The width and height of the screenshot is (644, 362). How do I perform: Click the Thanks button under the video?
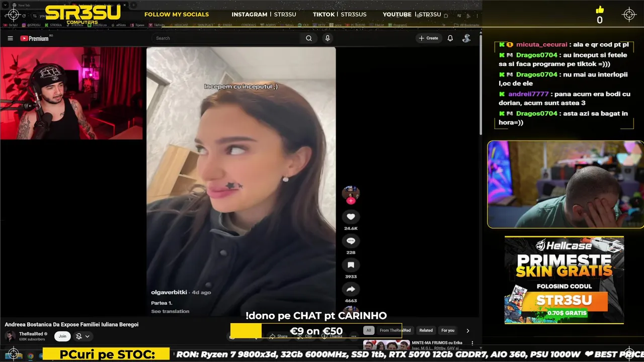(x=333, y=336)
